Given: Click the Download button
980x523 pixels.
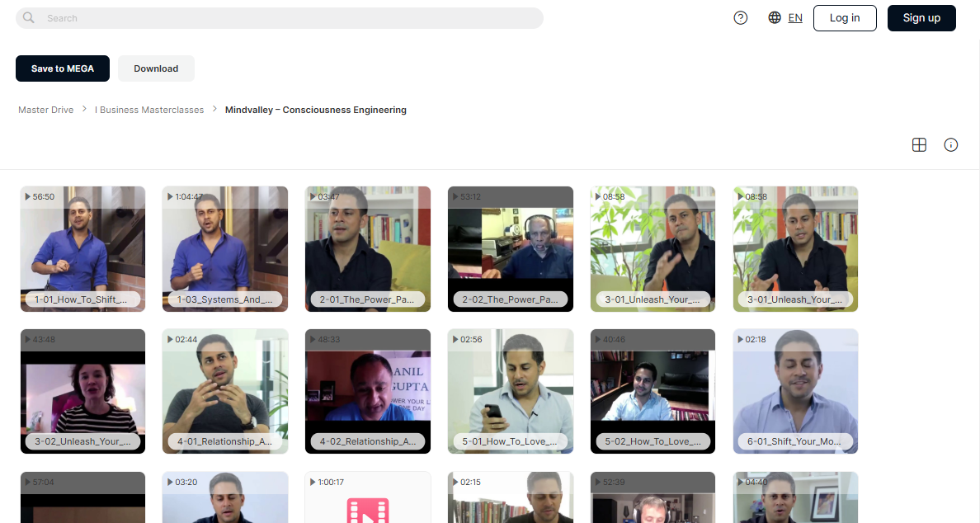Looking at the screenshot, I should (156, 68).
